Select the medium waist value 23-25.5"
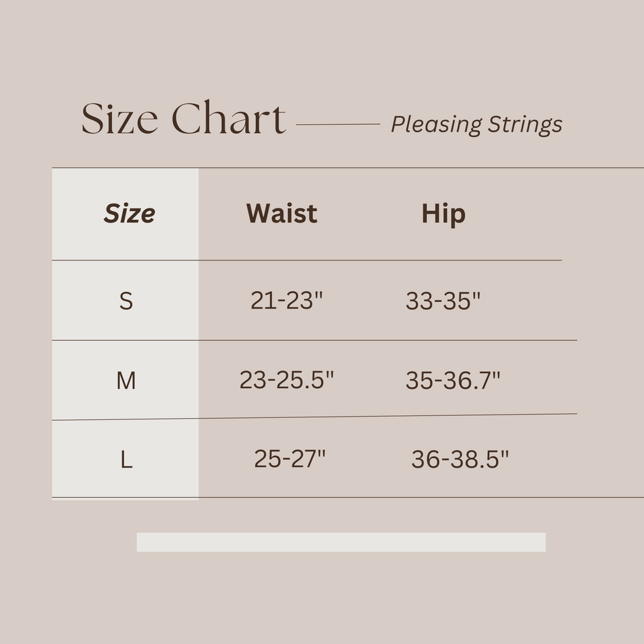This screenshot has height=644, width=644. click(286, 380)
